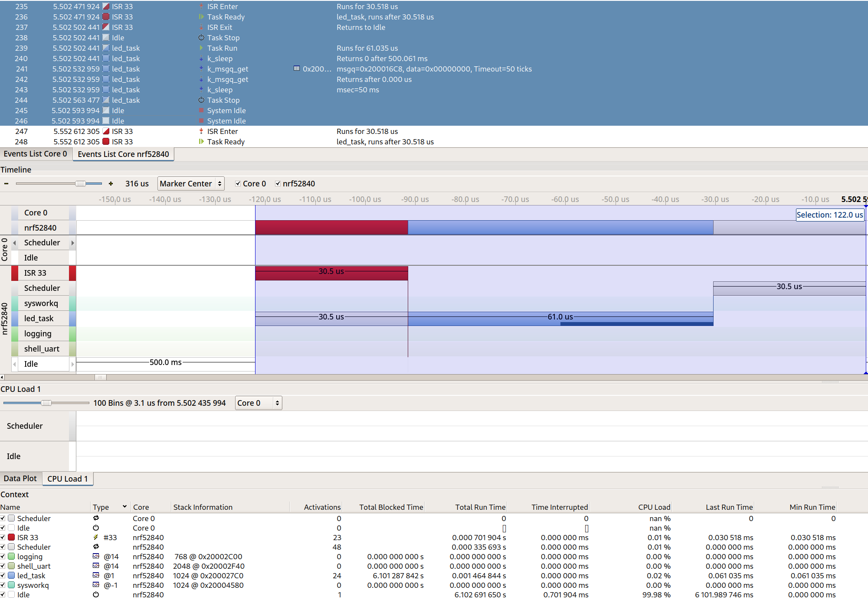Switch to the Data Plot tab
This screenshot has width=868, height=603.
point(20,479)
